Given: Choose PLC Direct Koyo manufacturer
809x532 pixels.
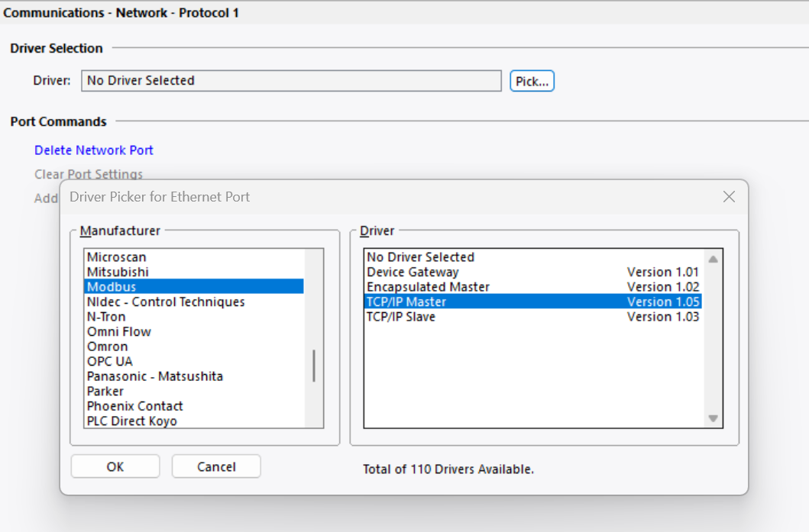Looking at the screenshot, I should [x=131, y=421].
